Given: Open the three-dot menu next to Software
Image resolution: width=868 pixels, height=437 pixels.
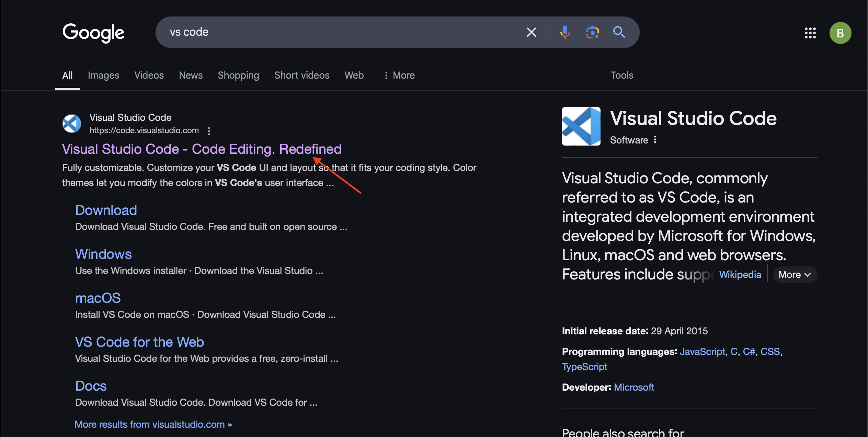Looking at the screenshot, I should [x=655, y=140].
